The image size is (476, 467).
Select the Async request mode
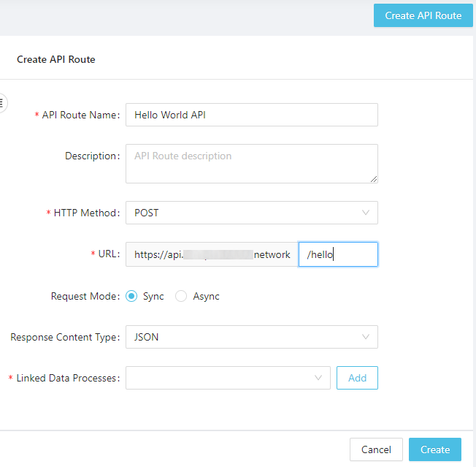click(x=182, y=296)
